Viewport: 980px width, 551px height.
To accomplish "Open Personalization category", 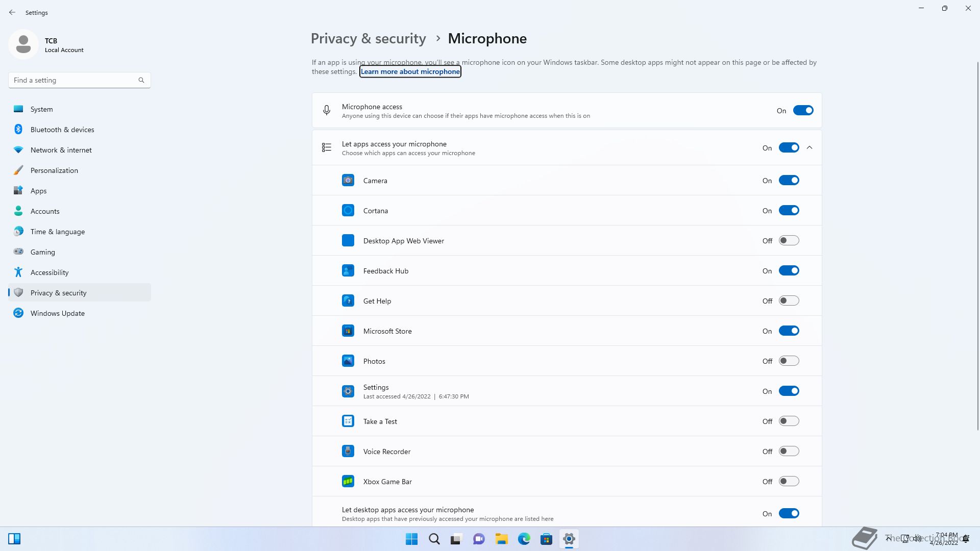I will (80, 170).
